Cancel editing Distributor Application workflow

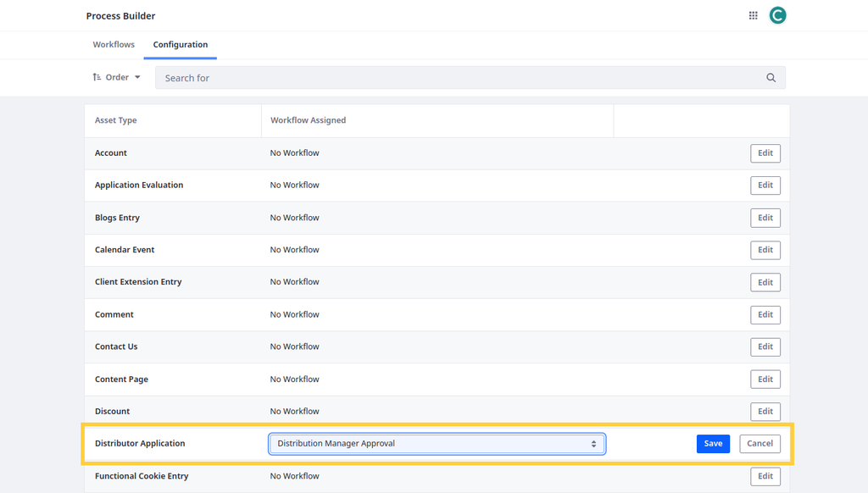click(759, 444)
